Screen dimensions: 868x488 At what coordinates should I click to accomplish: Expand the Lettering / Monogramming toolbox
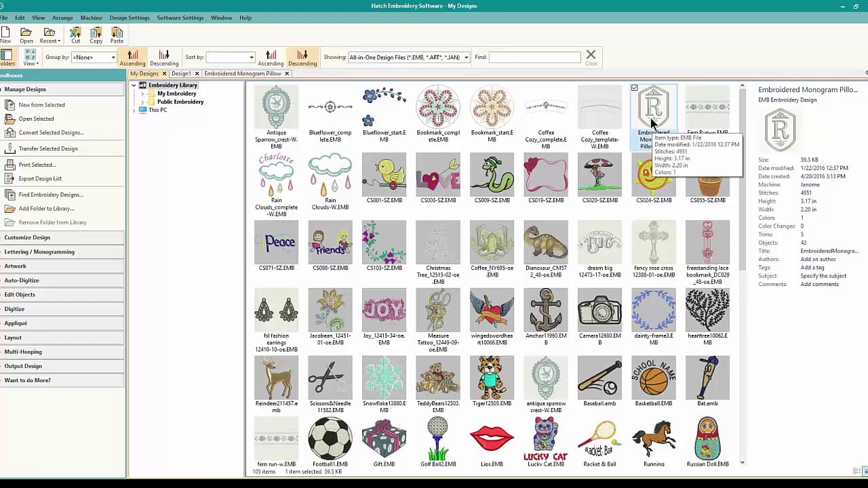click(x=62, y=251)
